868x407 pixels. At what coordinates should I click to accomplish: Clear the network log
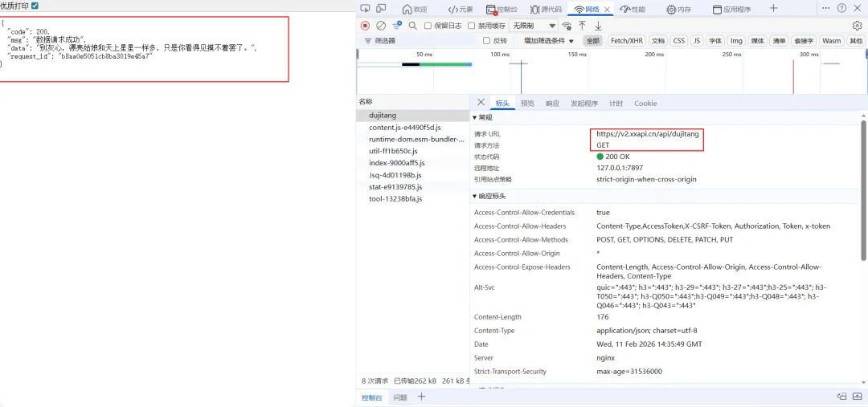pyautogui.click(x=381, y=26)
